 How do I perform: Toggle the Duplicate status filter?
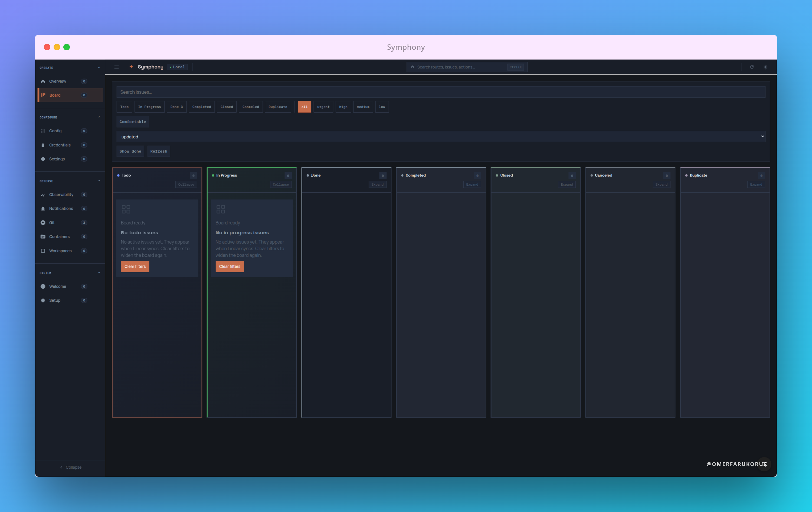(x=278, y=107)
